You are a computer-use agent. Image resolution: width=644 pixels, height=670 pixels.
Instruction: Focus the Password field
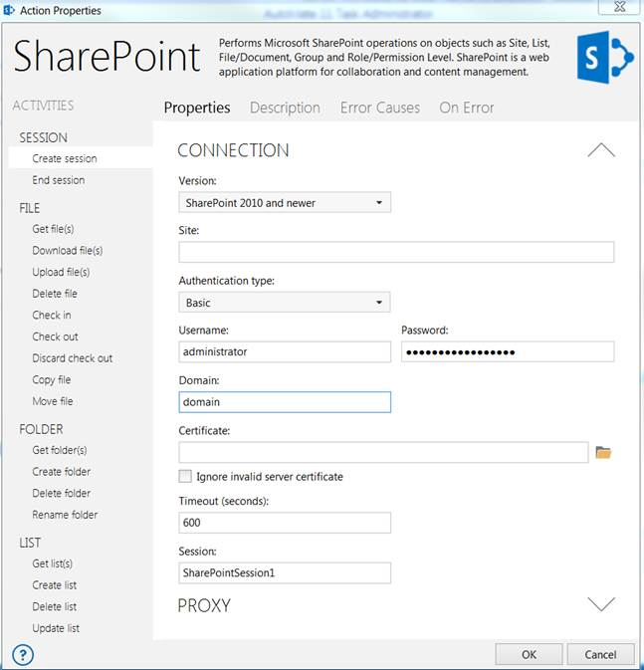click(x=508, y=351)
